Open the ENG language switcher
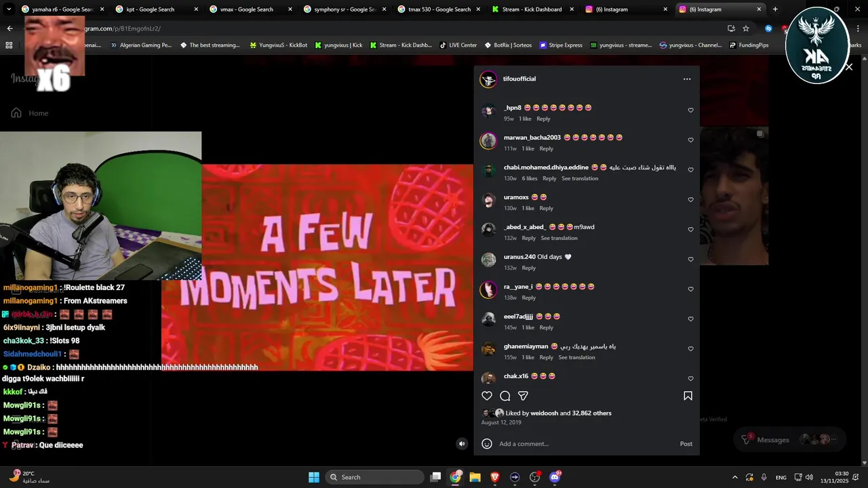868x488 pixels. tap(781, 477)
